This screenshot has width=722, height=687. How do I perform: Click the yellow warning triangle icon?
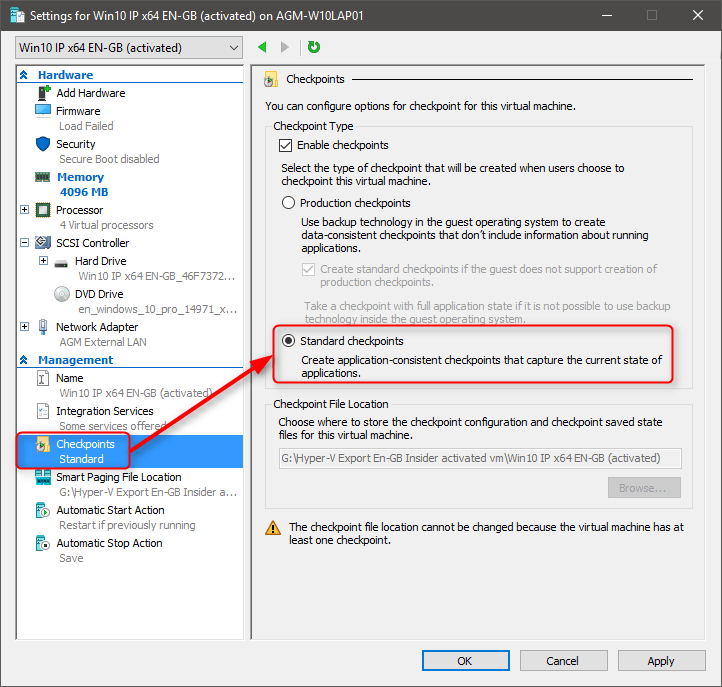point(273,528)
